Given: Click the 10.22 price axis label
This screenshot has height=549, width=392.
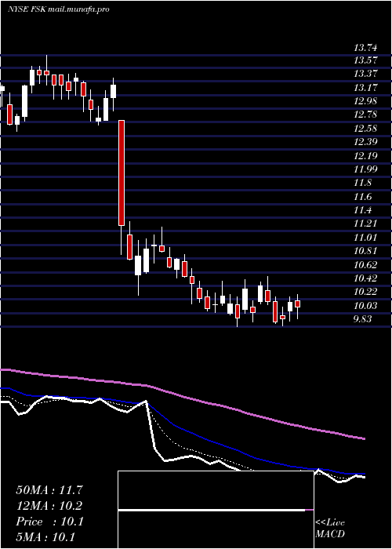Looking at the screenshot, I should tap(366, 292).
